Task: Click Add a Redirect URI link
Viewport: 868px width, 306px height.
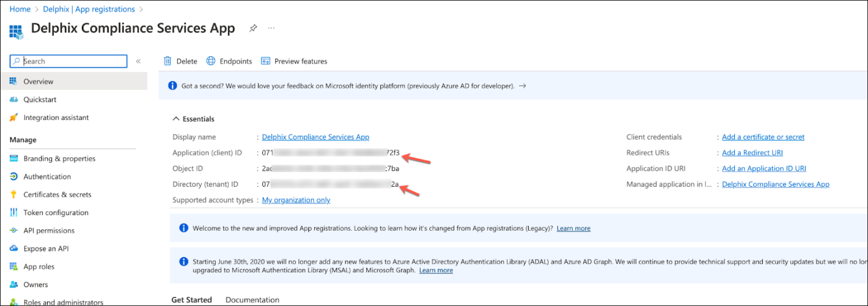Action: [x=752, y=153]
